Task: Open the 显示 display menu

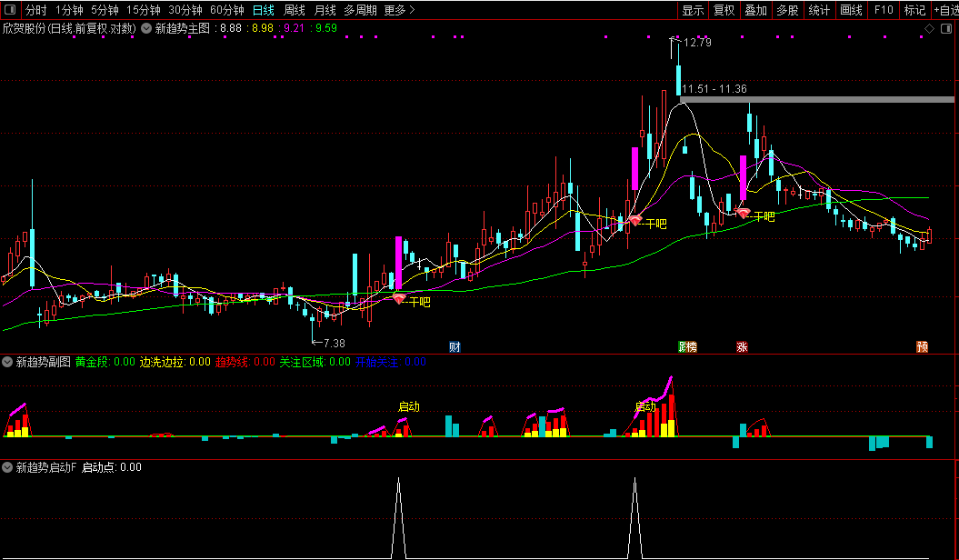Action: [x=693, y=10]
